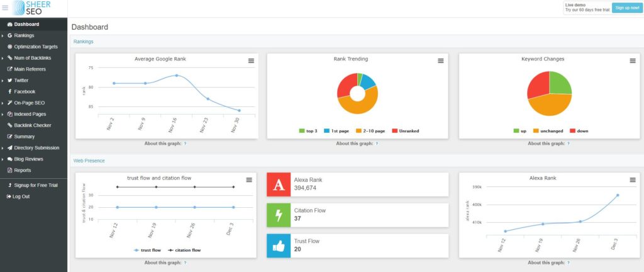Click the blue Trust Flow thumbs-up icon
This screenshot has width=644, height=272.
click(x=279, y=246)
